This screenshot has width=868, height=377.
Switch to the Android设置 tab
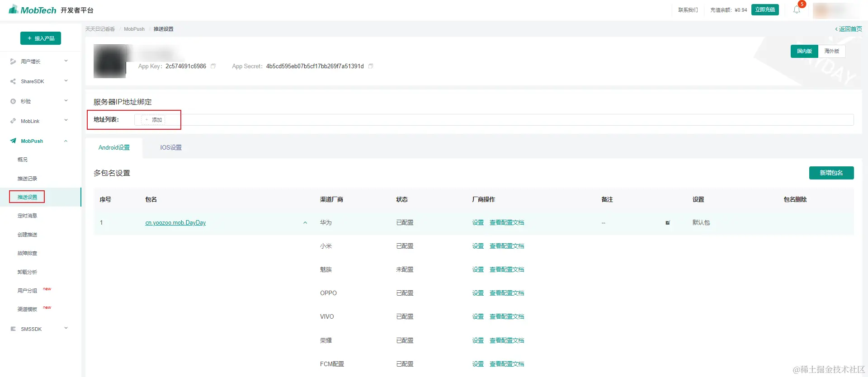[114, 148]
